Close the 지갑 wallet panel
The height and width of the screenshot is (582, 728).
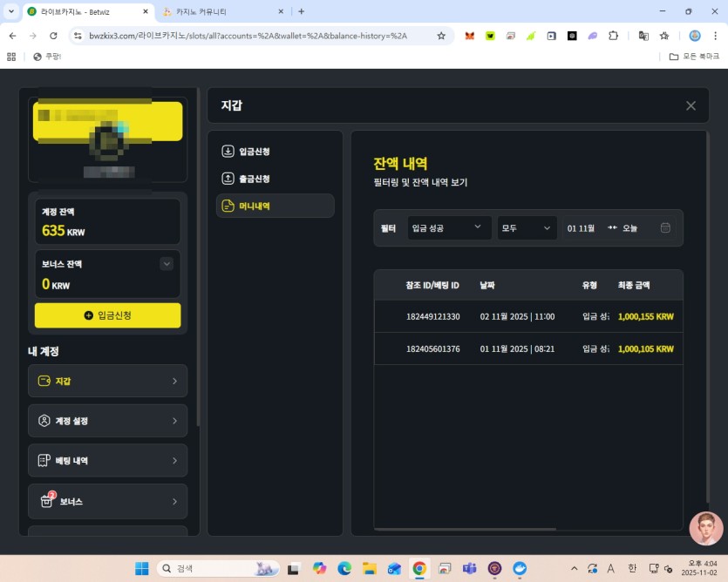click(691, 105)
